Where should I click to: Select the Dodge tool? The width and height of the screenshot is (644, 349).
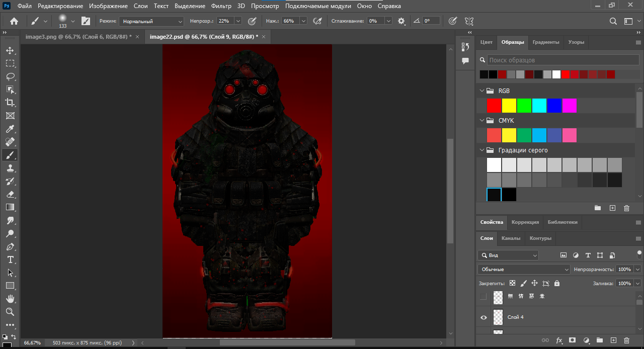point(10,233)
